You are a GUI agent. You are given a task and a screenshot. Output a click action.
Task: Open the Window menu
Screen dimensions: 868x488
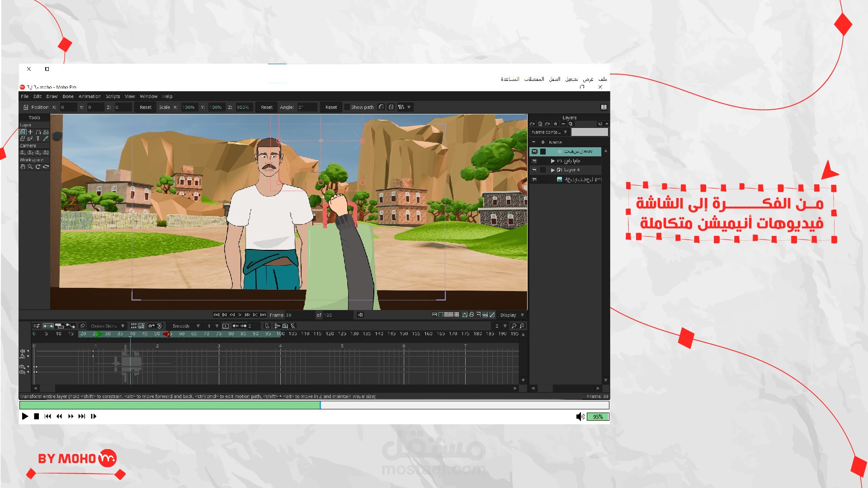[x=149, y=96]
